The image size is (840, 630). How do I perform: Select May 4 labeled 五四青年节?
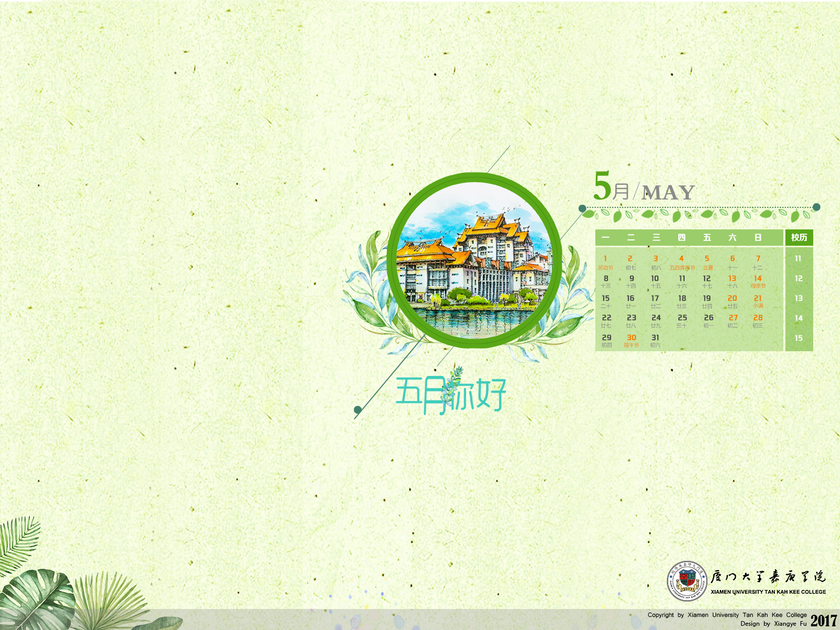(682, 262)
